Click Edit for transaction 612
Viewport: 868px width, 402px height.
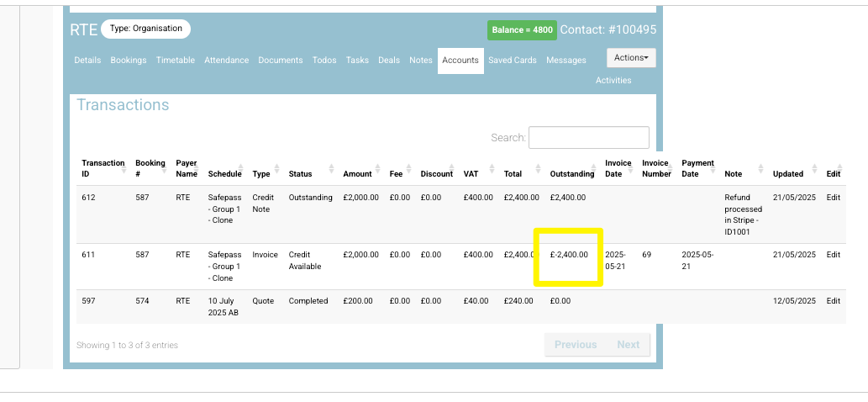click(833, 198)
